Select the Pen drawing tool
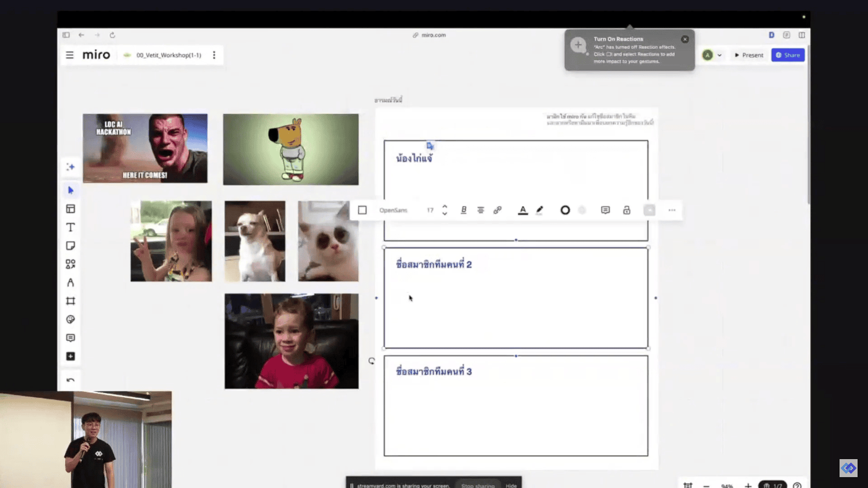Viewport: 868px width, 488px height. (71, 282)
